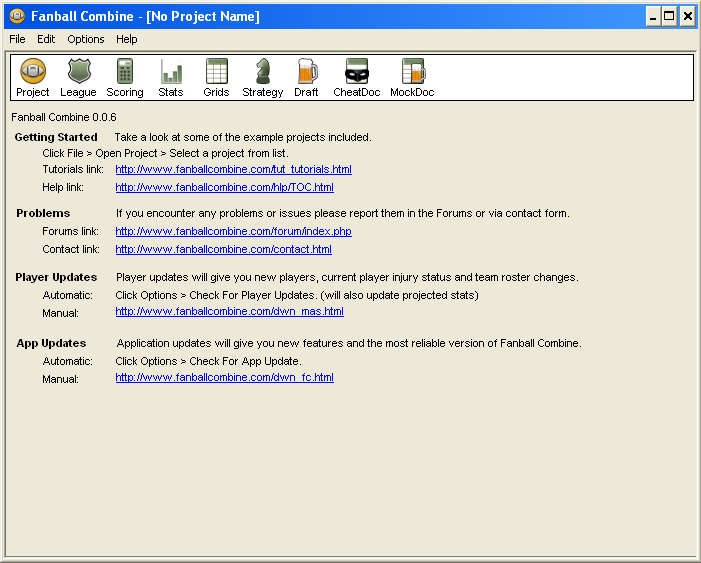Viewport: 701px width, 563px height.
Task: Open the Strategy chess knight icon
Action: (263, 78)
